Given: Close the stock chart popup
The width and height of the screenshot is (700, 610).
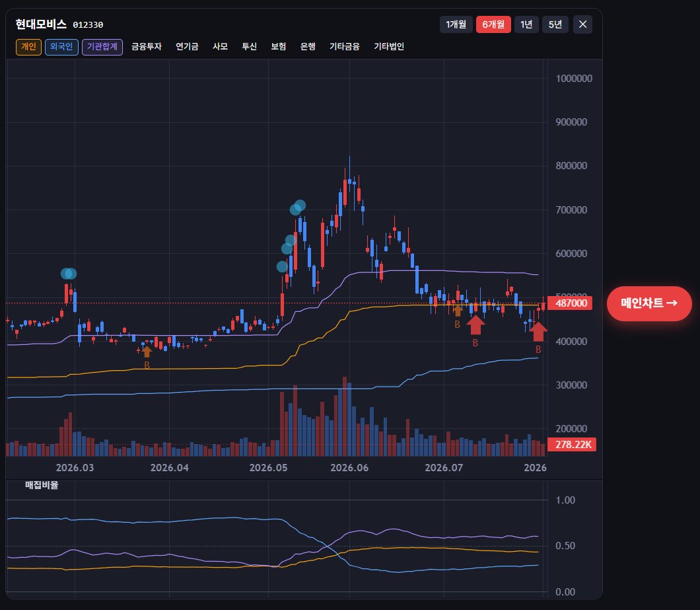Looking at the screenshot, I should click(x=582, y=24).
